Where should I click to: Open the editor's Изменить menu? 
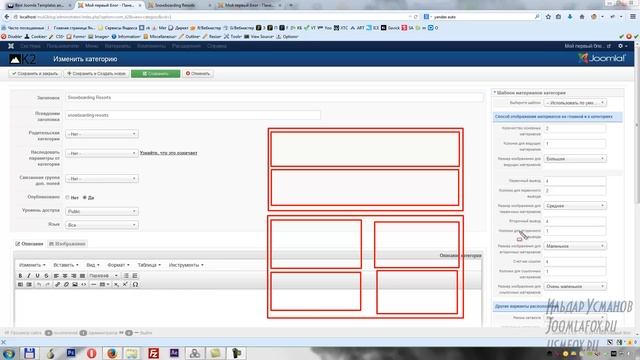point(32,265)
